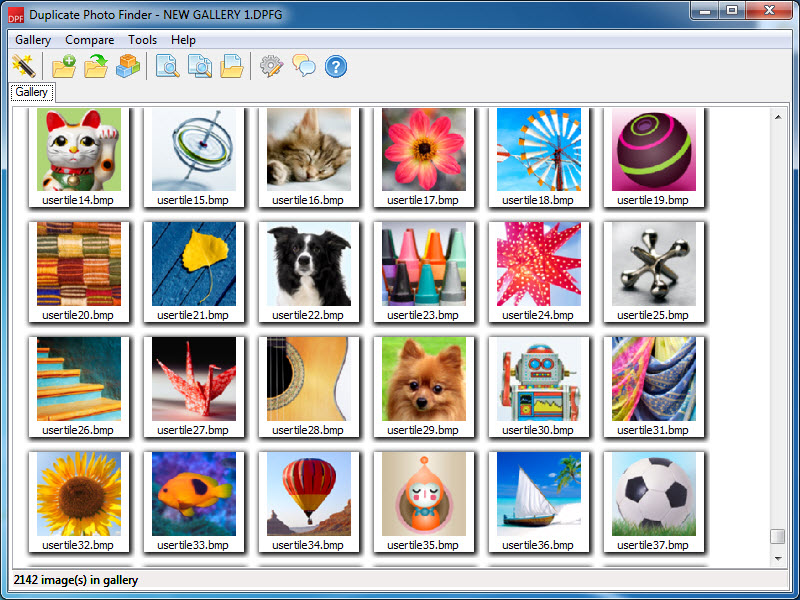This screenshot has width=800, height=600.
Task: Click the double page magnifier icon
Action: coord(200,67)
